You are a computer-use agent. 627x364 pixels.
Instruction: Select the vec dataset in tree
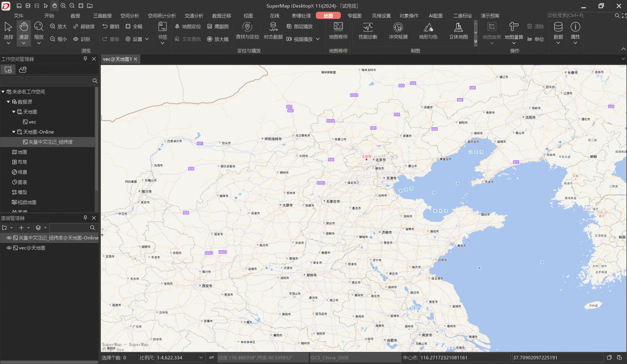30,122
